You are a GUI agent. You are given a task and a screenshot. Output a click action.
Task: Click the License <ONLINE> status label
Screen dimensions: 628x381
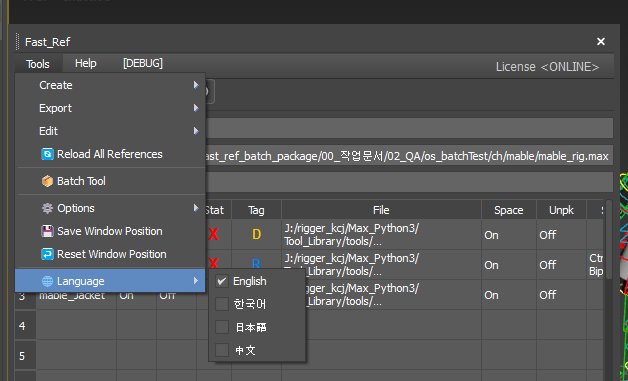(x=547, y=67)
